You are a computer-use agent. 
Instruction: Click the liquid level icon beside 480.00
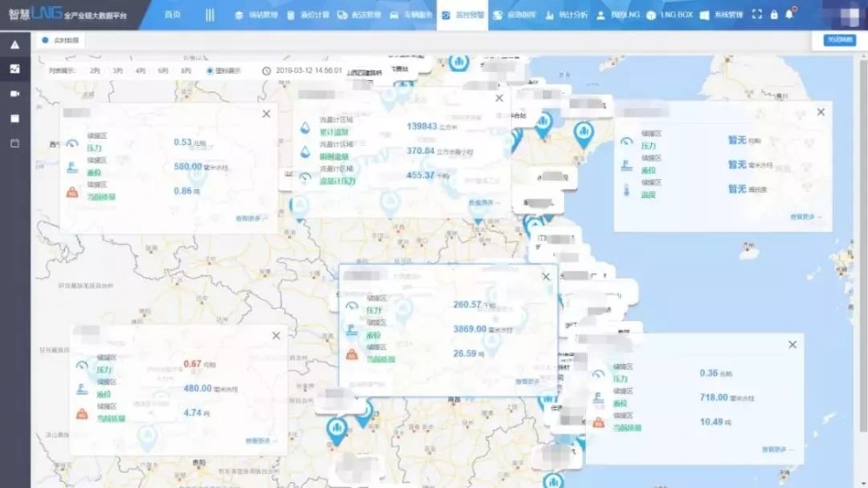point(82,389)
